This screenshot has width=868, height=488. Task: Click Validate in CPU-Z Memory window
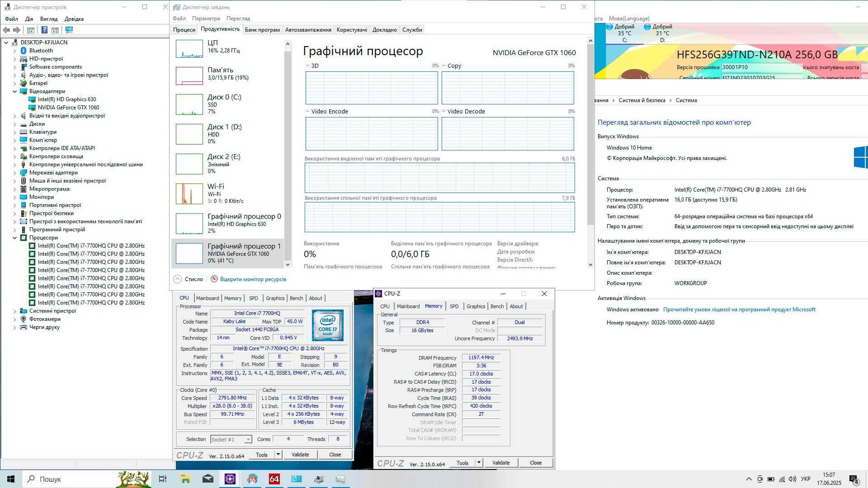pos(501,463)
